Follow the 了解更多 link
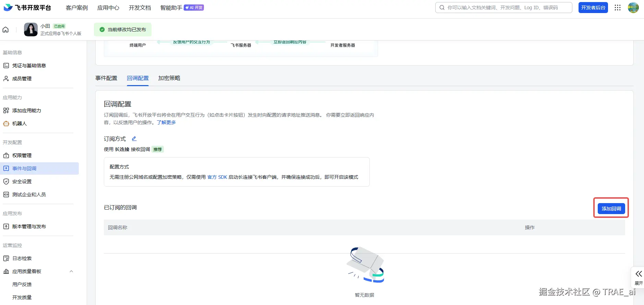This screenshot has width=644, height=305. (x=166, y=122)
